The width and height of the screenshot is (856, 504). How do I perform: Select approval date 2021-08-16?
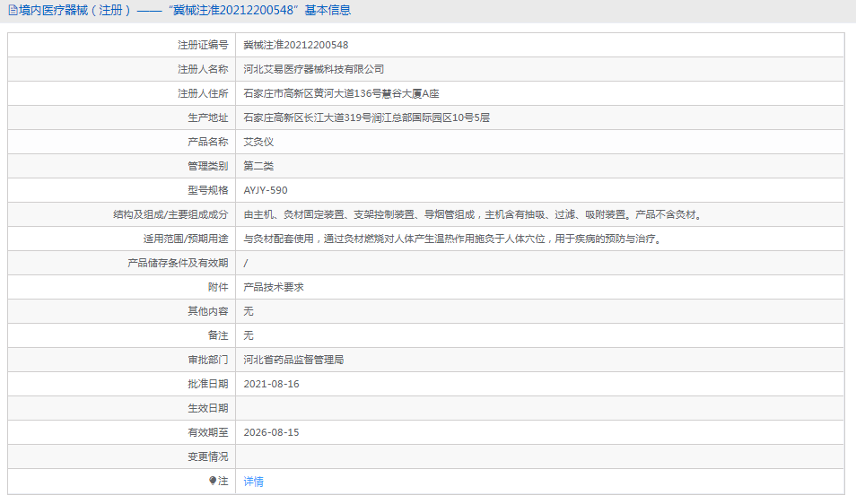(271, 384)
